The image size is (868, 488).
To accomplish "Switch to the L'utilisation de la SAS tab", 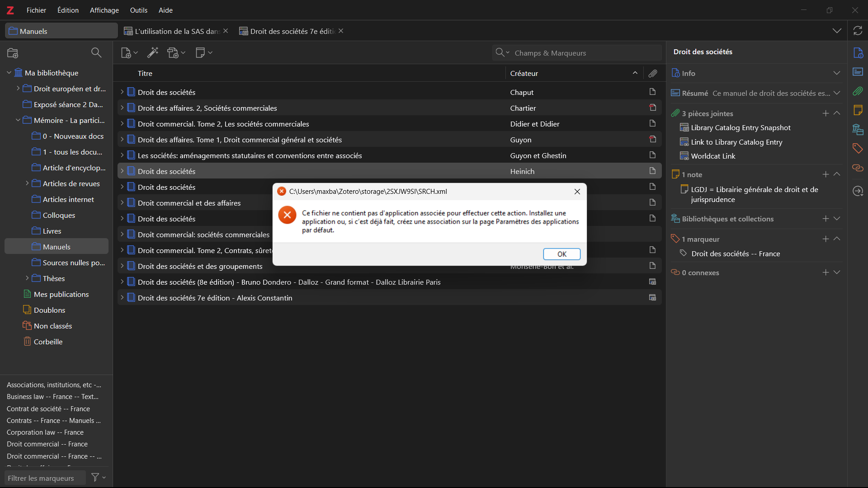I will click(x=176, y=31).
